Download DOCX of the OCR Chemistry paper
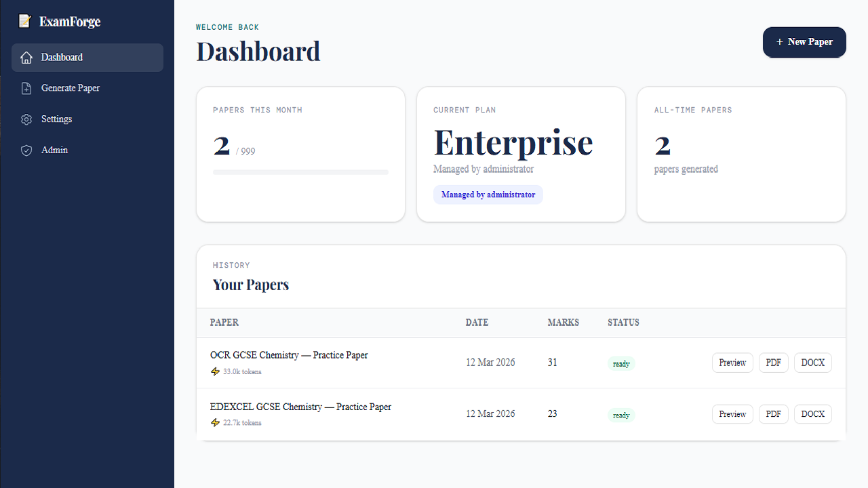868x488 pixels. [813, 363]
